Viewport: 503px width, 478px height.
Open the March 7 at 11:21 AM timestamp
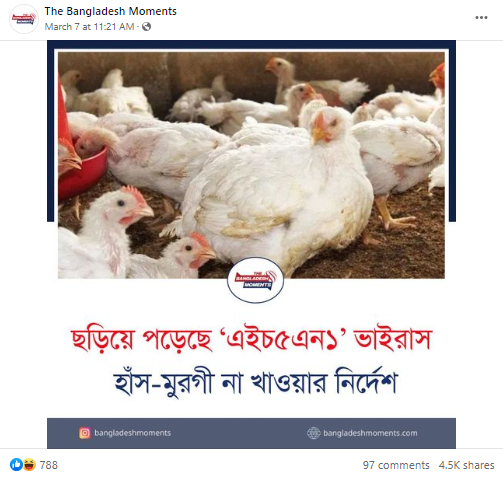pos(89,27)
